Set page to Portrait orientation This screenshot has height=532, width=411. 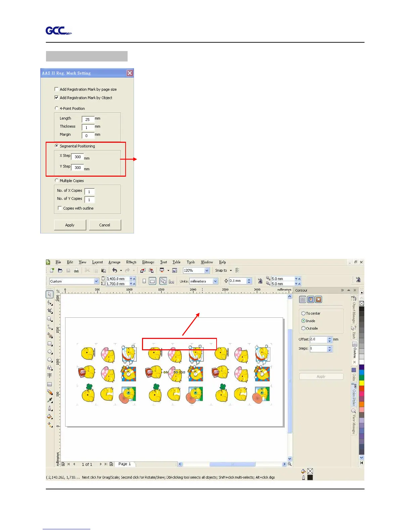pyautogui.click(x=144, y=281)
